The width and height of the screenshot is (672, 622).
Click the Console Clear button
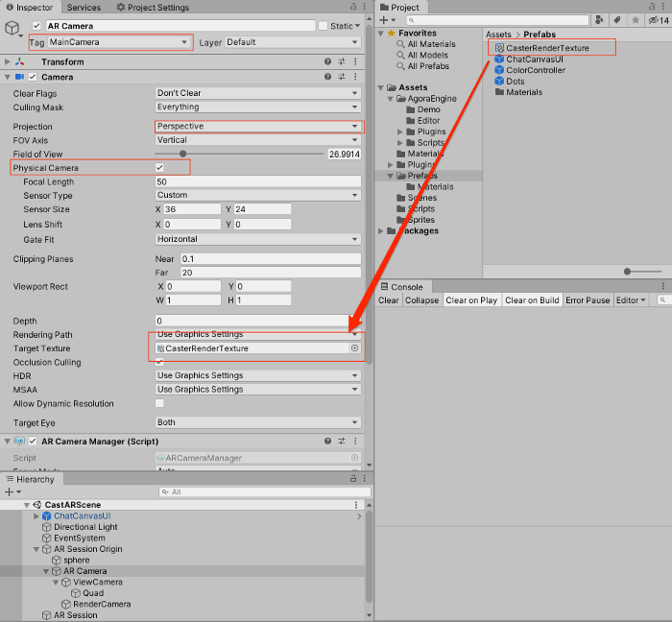(389, 300)
